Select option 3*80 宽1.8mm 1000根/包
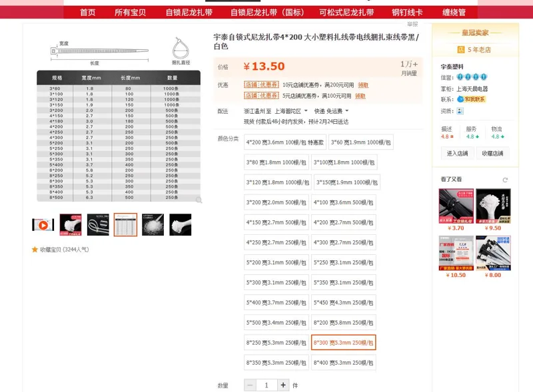 276,162
